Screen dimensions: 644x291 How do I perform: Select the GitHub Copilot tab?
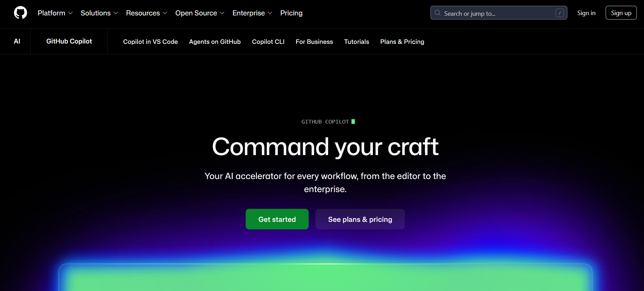tap(69, 41)
